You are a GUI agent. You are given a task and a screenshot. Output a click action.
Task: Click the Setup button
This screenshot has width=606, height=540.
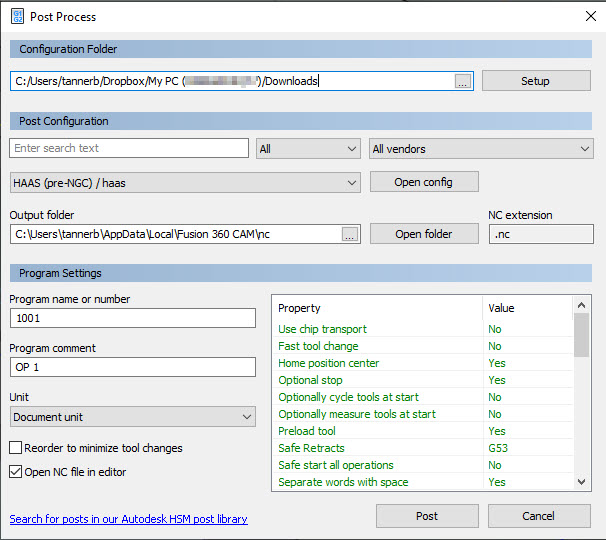535,81
